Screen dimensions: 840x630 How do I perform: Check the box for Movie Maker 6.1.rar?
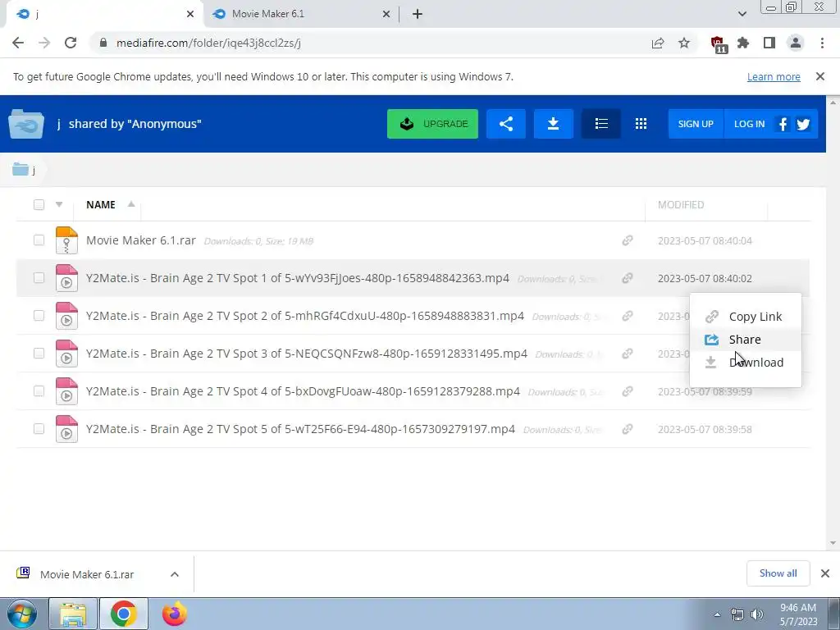[39, 240]
